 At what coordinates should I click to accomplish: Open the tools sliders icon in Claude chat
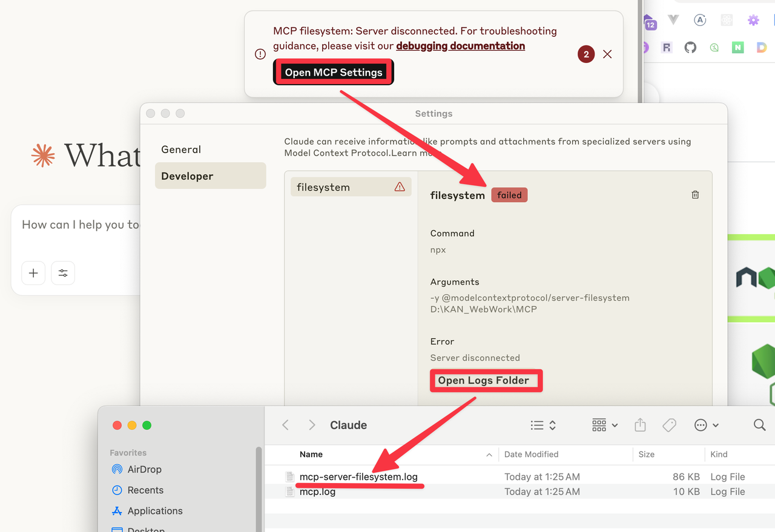[x=63, y=273]
